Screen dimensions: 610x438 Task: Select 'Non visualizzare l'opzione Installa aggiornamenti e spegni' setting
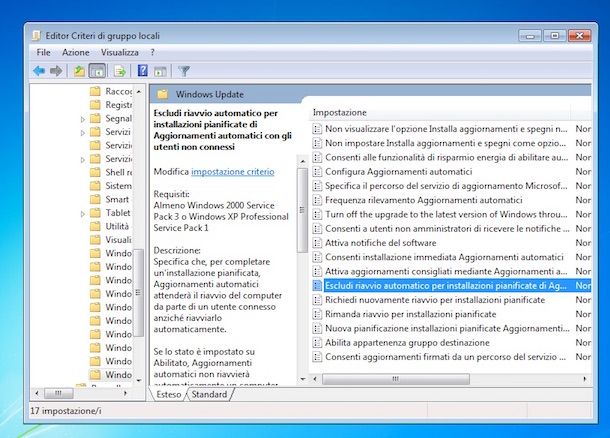(446, 129)
